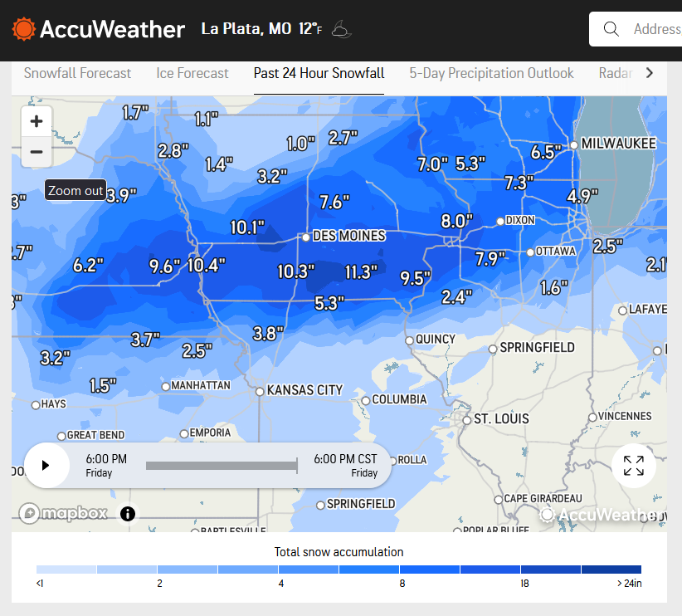Click the partly cloudy night weather icon

click(x=342, y=29)
